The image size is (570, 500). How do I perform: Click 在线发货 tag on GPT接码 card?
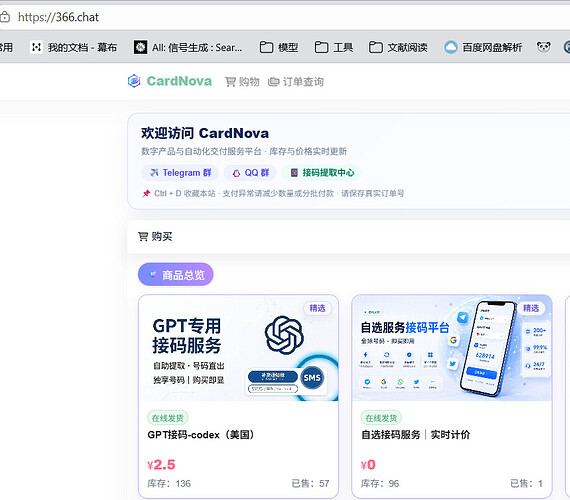[x=168, y=418]
